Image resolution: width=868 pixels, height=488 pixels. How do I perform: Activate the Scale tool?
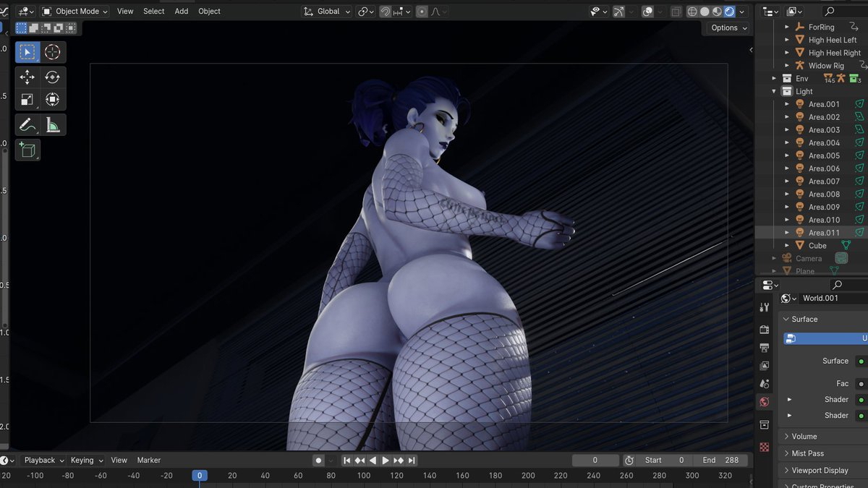tap(27, 100)
